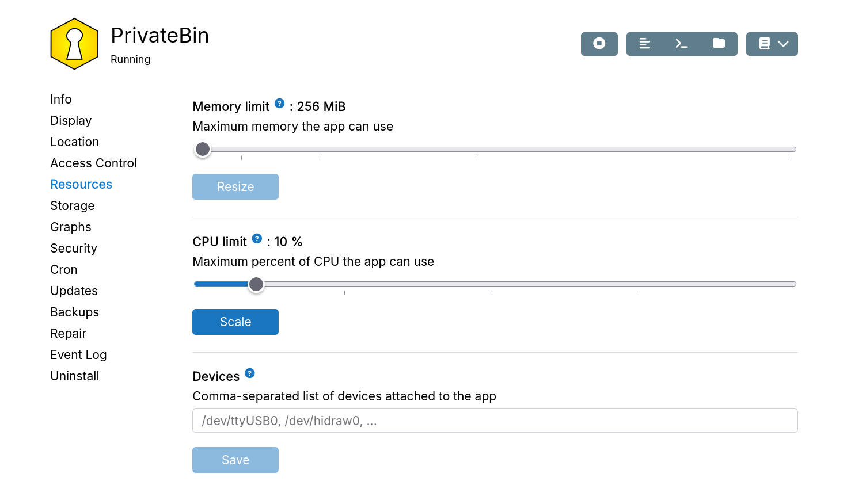Switch to Access Control settings
This screenshot has width=851, height=504.
pos(93,163)
